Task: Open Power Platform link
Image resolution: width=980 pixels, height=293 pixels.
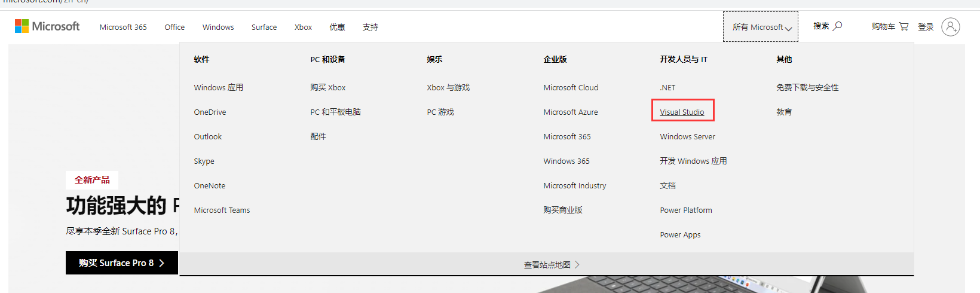Action: [686, 210]
